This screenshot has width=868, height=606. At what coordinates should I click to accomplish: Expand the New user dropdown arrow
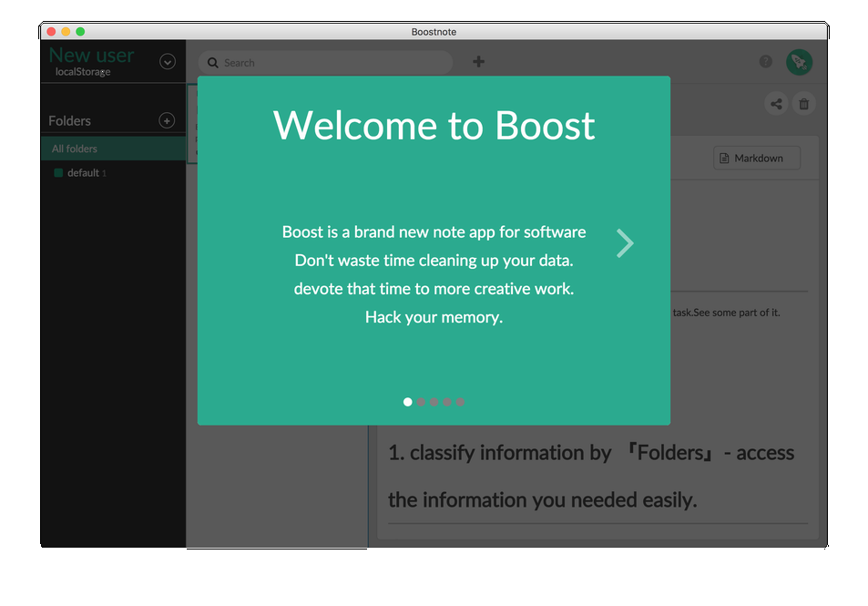click(167, 62)
